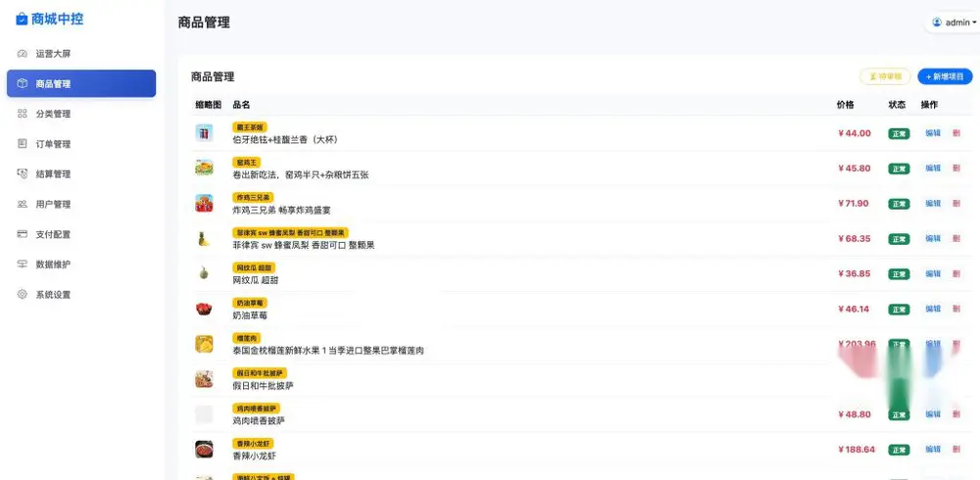Image resolution: width=980 pixels, height=480 pixels.
Task: Click durian thumbnail of 榴莲肉 row
Action: pos(204,344)
